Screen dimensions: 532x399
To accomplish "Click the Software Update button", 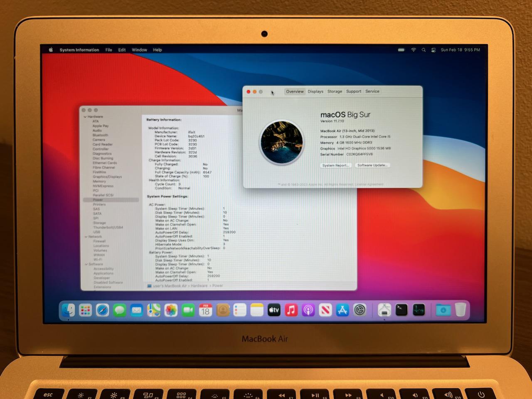I will tap(372, 165).
